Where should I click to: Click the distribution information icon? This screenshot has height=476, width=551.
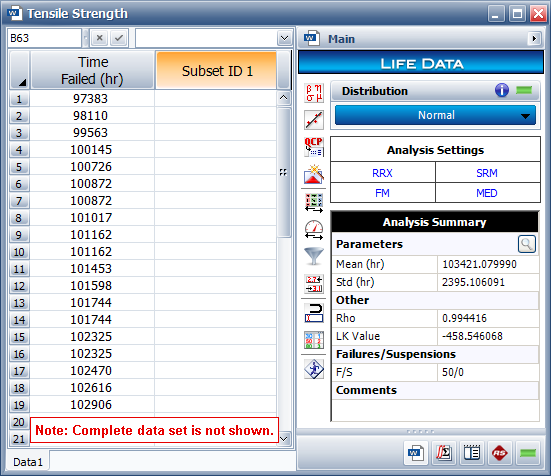(x=502, y=90)
